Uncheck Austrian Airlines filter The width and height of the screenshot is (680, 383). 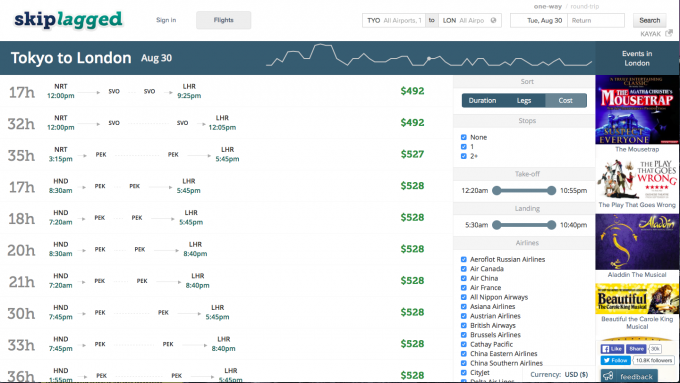click(x=464, y=316)
